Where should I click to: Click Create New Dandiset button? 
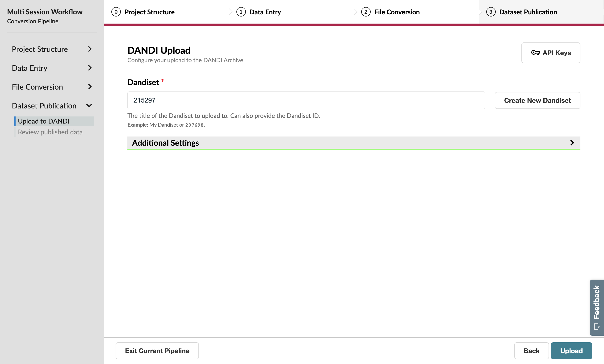[x=537, y=100]
